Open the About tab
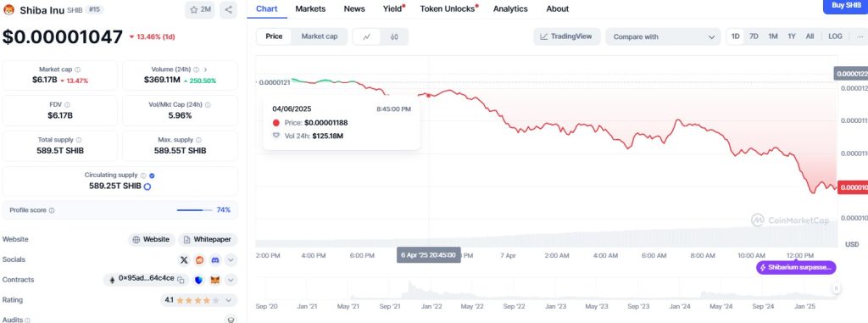Viewport: 868px width, 323px height. click(558, 8)
